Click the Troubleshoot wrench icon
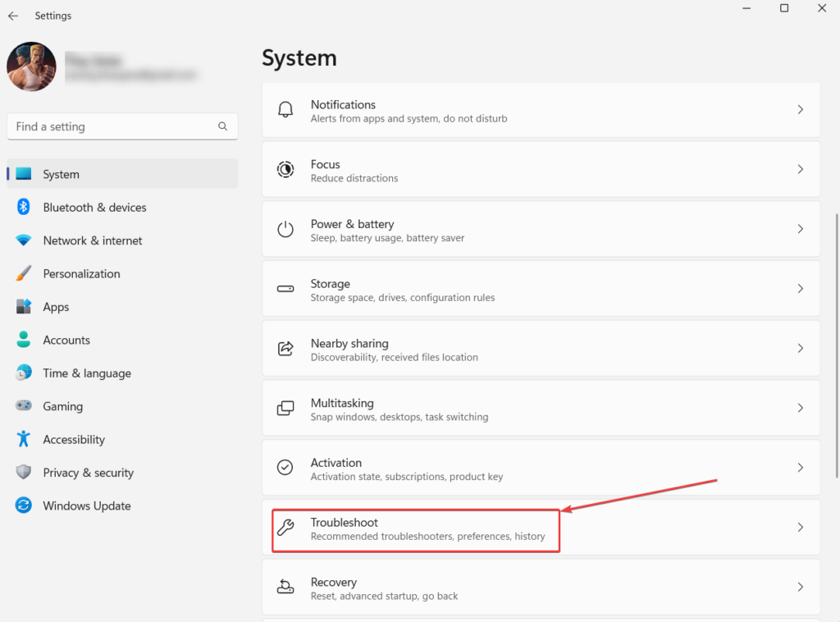The width and height of the screenshot is (840, 622). [285, 528]
